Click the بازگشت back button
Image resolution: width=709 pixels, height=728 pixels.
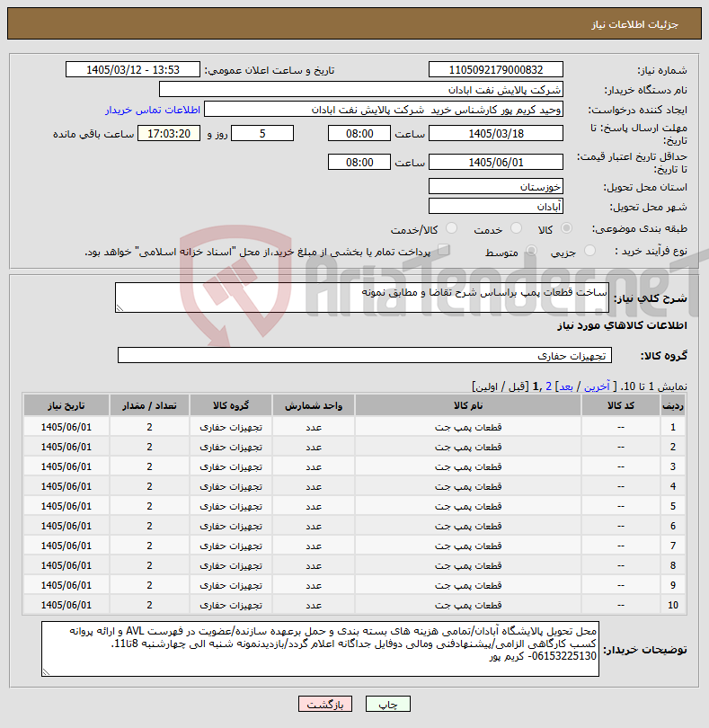point(325,704)
